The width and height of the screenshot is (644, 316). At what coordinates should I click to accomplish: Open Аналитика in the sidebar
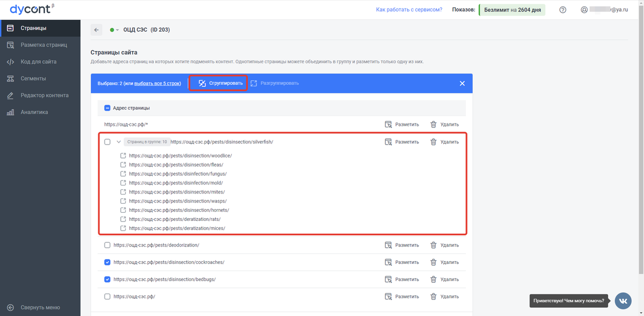tap(40, 112)
